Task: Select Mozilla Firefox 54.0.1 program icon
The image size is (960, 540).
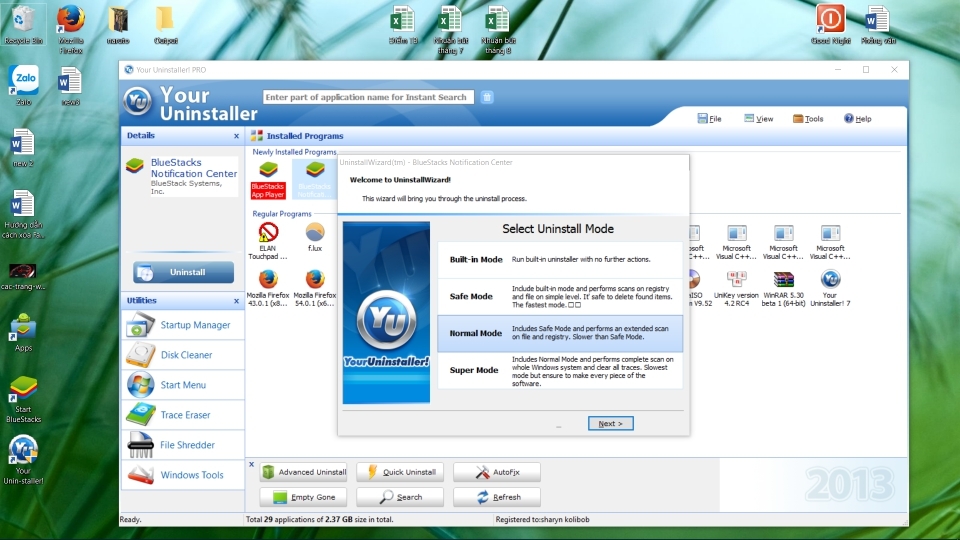Action: point(315,288)
